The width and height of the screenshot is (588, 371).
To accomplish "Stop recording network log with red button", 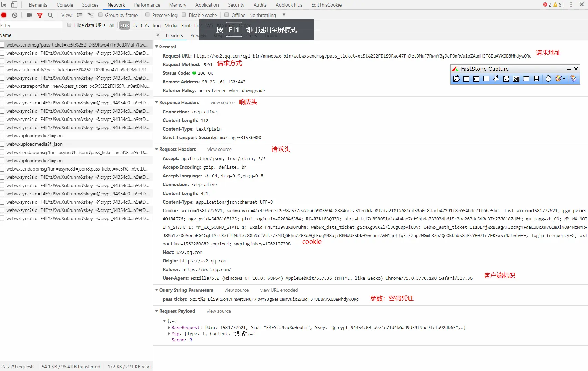I will [x=4, y=15].
